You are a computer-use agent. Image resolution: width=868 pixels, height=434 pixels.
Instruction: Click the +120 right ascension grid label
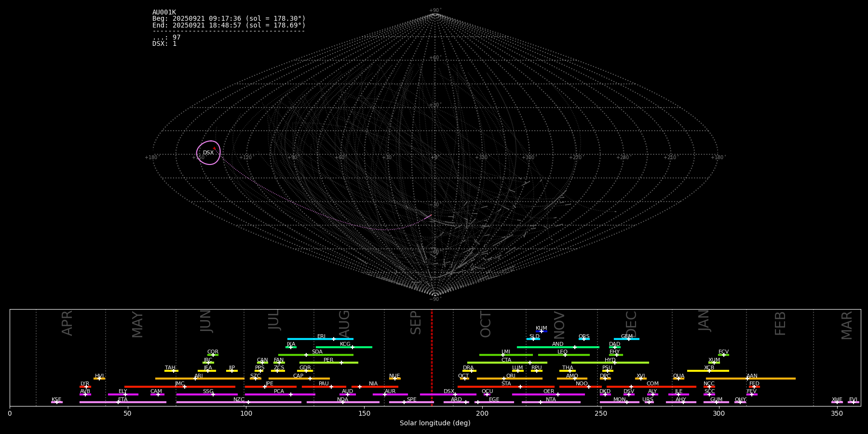point(246,157)
